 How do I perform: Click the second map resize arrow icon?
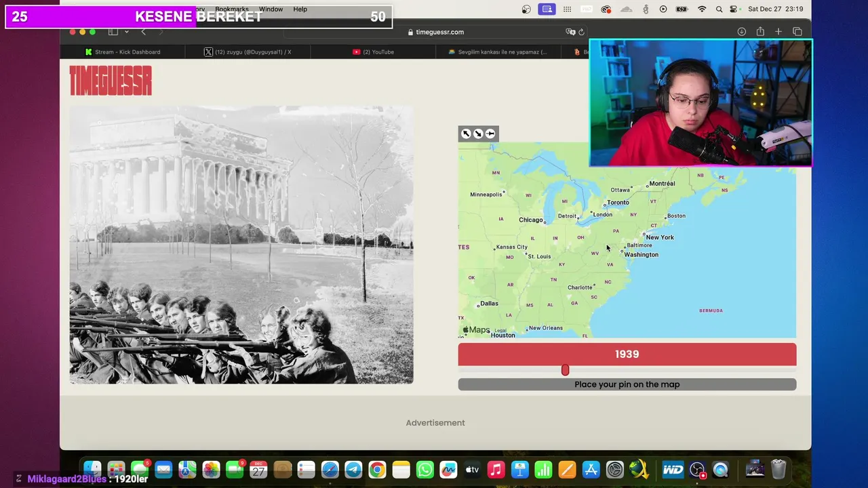[478, 134]
